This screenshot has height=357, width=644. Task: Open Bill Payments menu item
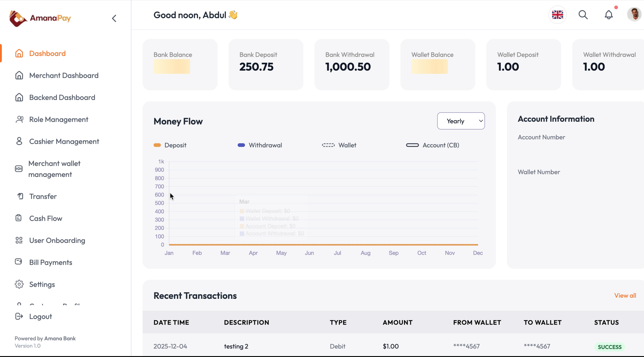[x=51, y=263]
